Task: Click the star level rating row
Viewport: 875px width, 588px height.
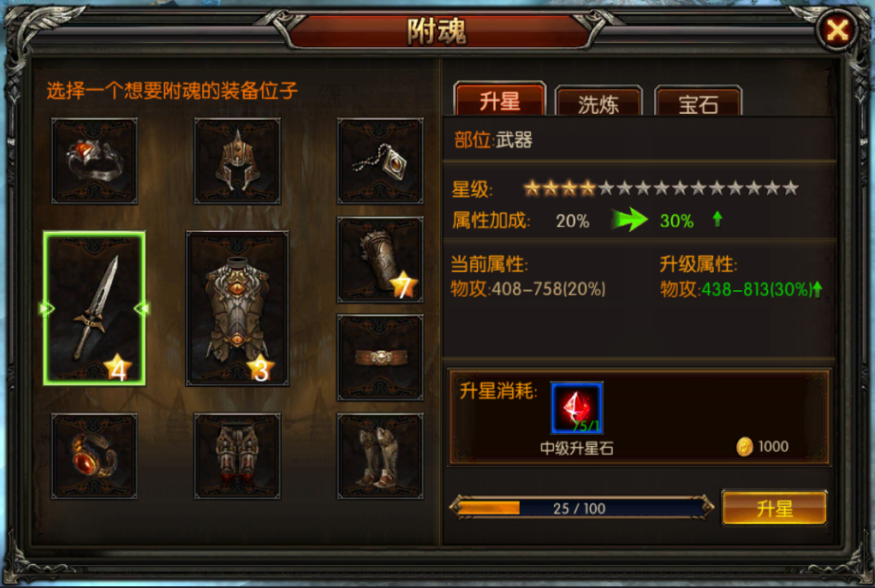Action: pos(661,188)
